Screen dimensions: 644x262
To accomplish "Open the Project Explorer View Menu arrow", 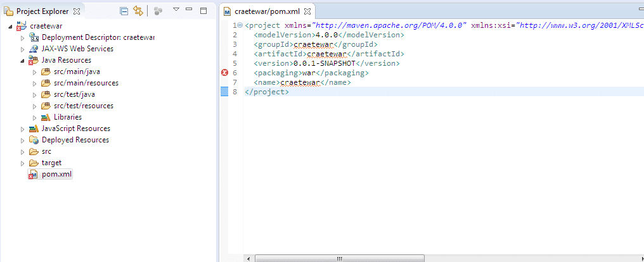I will [x=176, y=10].
